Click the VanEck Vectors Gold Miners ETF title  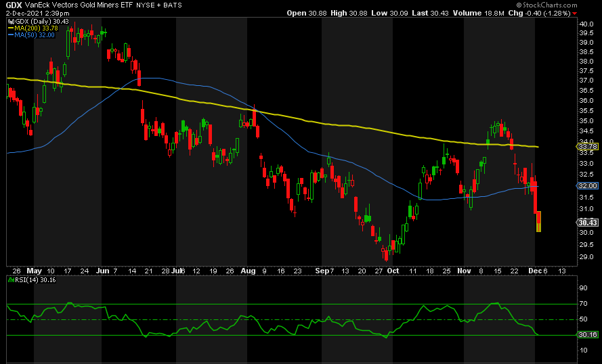click(79, 5)
